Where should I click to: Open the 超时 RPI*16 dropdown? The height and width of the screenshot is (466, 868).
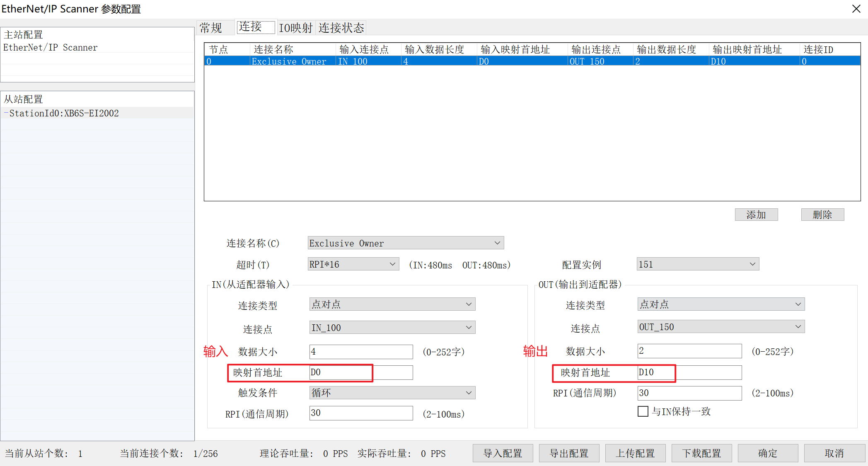(x=353, y=264)
